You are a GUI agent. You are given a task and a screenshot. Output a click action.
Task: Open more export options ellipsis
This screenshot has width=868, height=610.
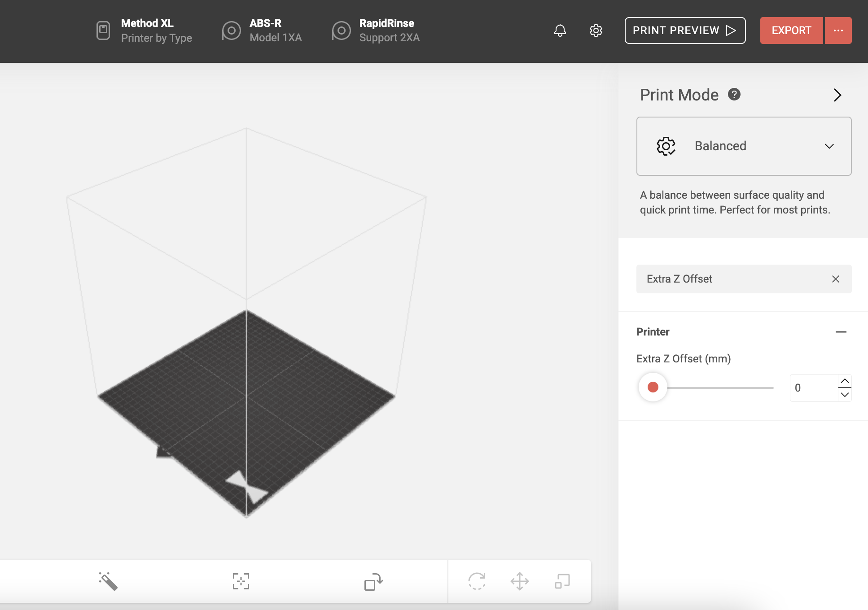click(x=838, y=30)
